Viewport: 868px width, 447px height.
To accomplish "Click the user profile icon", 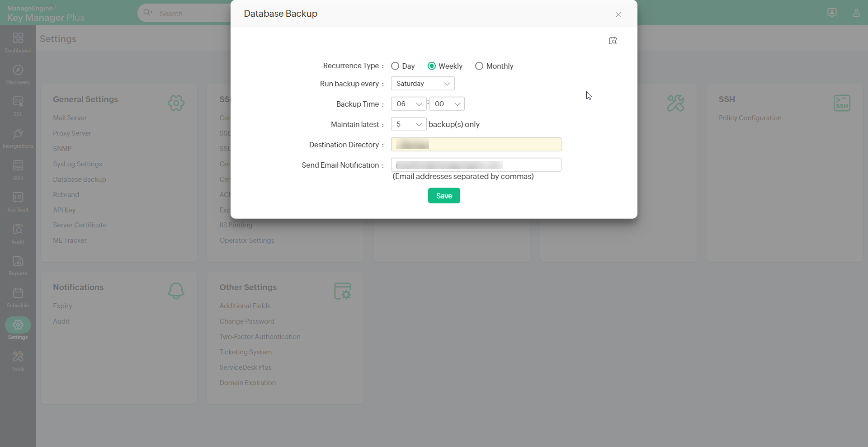I will tap(856, 13).
